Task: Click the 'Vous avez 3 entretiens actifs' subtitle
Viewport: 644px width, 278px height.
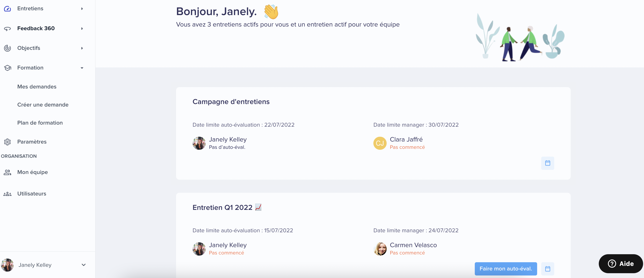Action: (x=288, y=24)
